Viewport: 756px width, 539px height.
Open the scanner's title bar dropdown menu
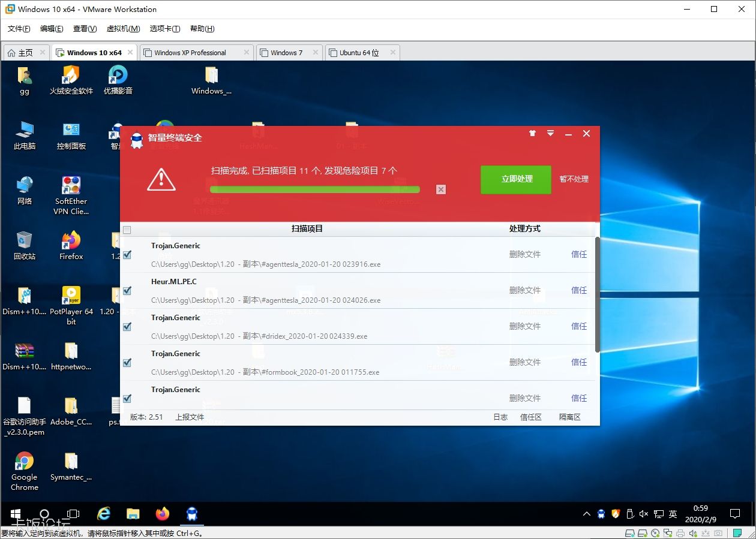550,134
